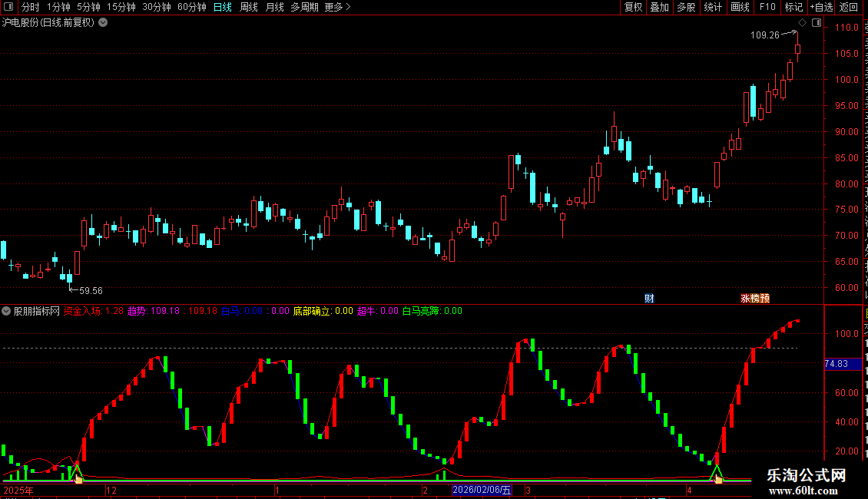Expand the 更多 periods chevron
Screen dimensions: 868x499
[348, 7]
